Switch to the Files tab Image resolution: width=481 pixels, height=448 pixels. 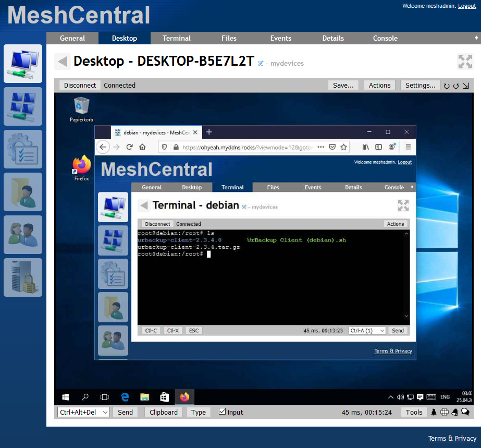click(x=229, y=38)
